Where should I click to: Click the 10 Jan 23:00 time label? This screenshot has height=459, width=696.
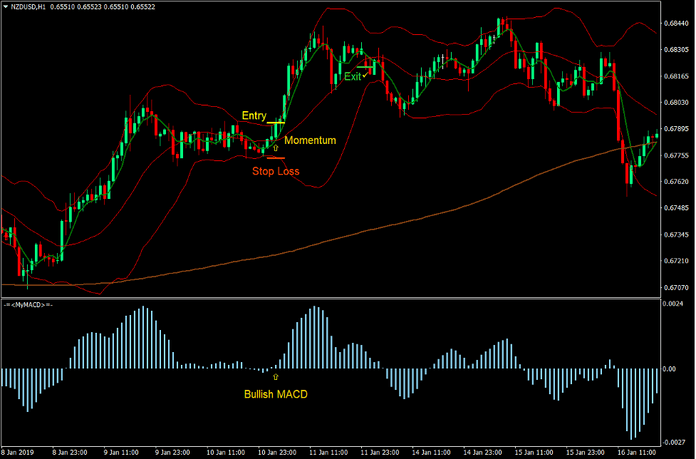[277, 452]
